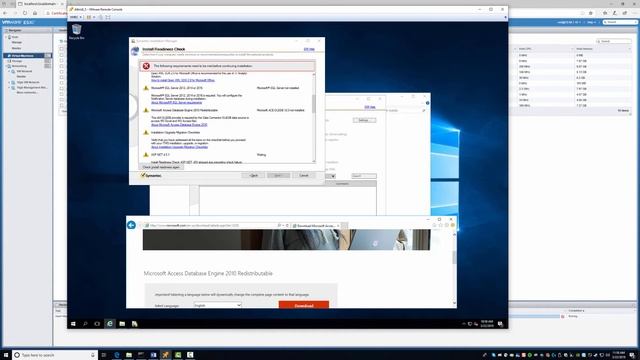The width and height of the screenshot is (640, 360).
Task: Select Manage under Host in the Navigator
Action: pyautogui.click(x=17, y=42)
